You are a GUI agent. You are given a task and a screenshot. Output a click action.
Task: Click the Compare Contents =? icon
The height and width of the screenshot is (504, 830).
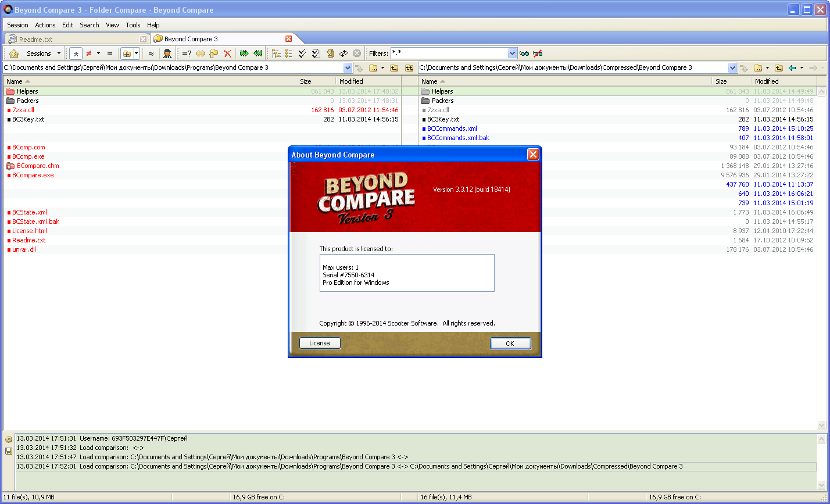click(x=187, y=53)
